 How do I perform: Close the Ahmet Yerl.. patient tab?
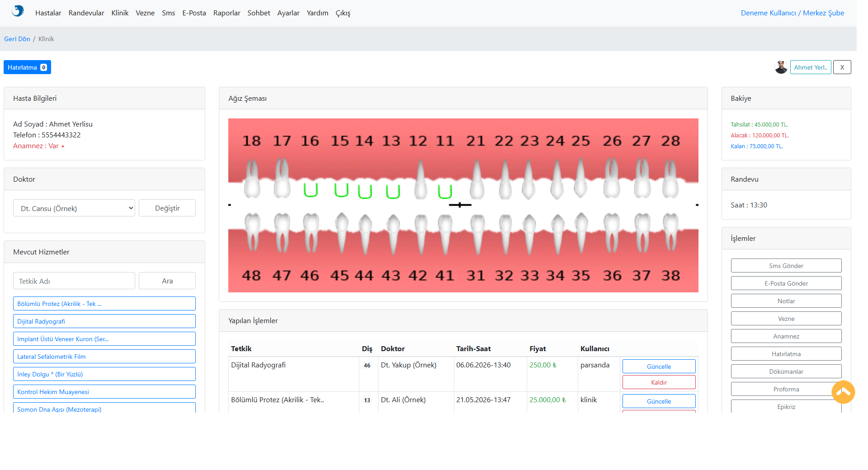842,67
